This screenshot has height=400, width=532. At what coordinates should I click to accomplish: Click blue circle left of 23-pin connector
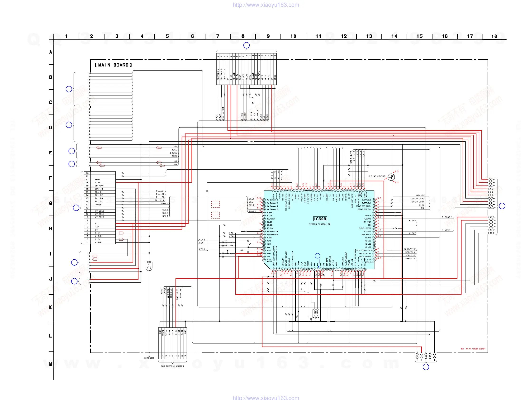pos(76,208)
